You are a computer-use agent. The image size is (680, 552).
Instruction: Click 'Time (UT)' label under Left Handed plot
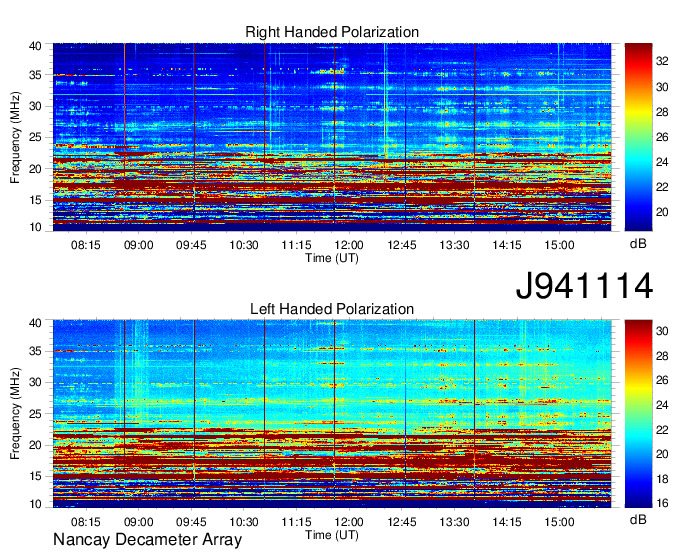coord(332,535)
